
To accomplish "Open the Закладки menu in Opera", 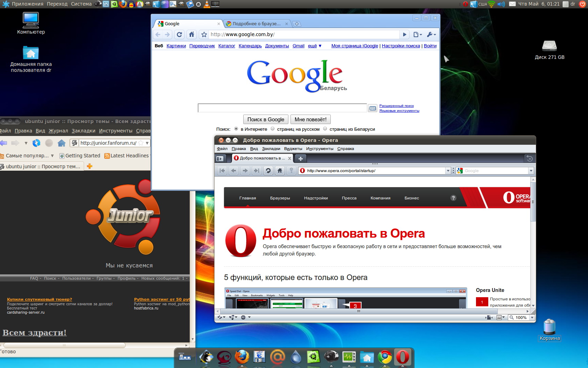I will click(271, 149).
